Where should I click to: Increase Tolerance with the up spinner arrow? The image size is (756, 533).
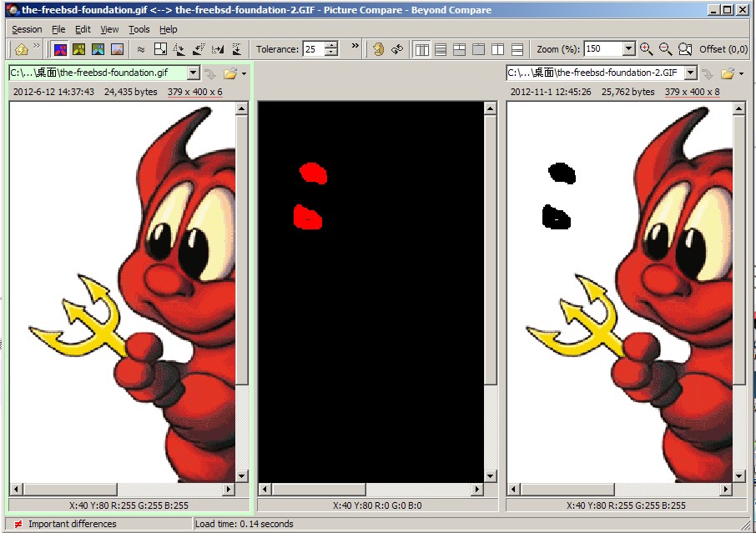tap(331, 45)
